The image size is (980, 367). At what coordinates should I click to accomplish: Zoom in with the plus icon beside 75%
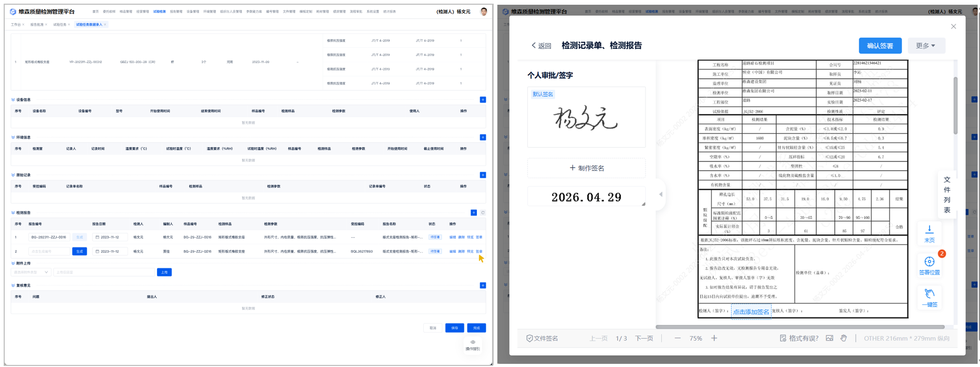click(714, 338)
